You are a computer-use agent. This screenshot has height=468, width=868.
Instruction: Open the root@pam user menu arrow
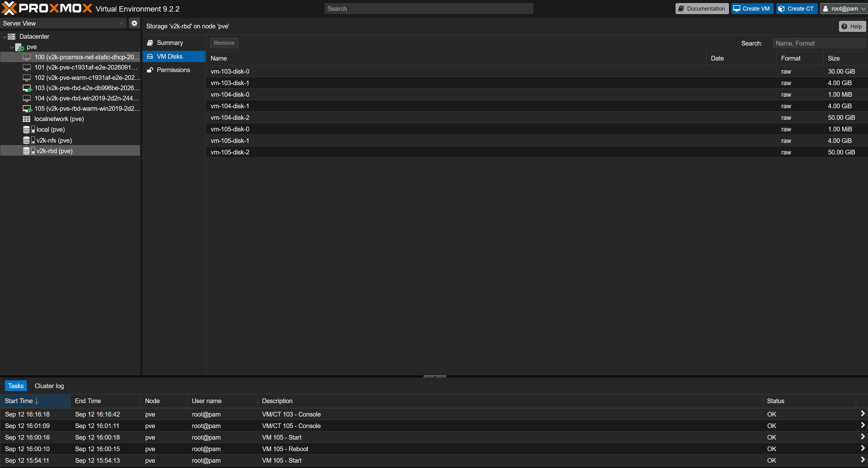pos(863,9)
